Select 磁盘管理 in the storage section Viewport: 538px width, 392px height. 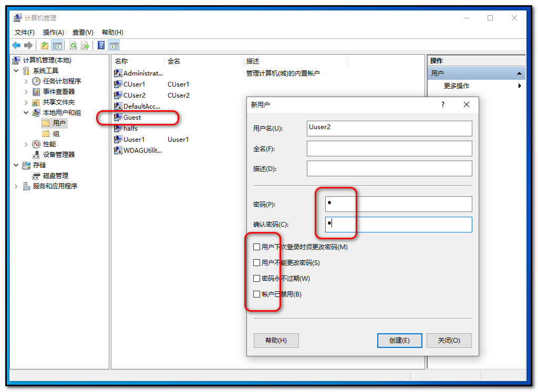[x=55, y=176]
